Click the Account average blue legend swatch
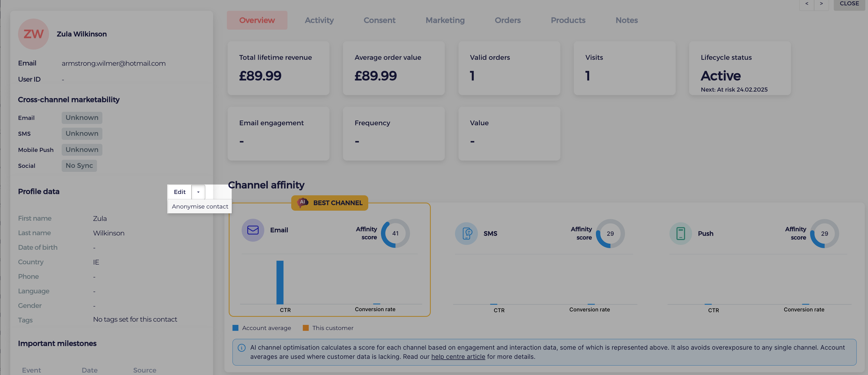868x375 pixels. pyautogui.click(x=235, y=328)
